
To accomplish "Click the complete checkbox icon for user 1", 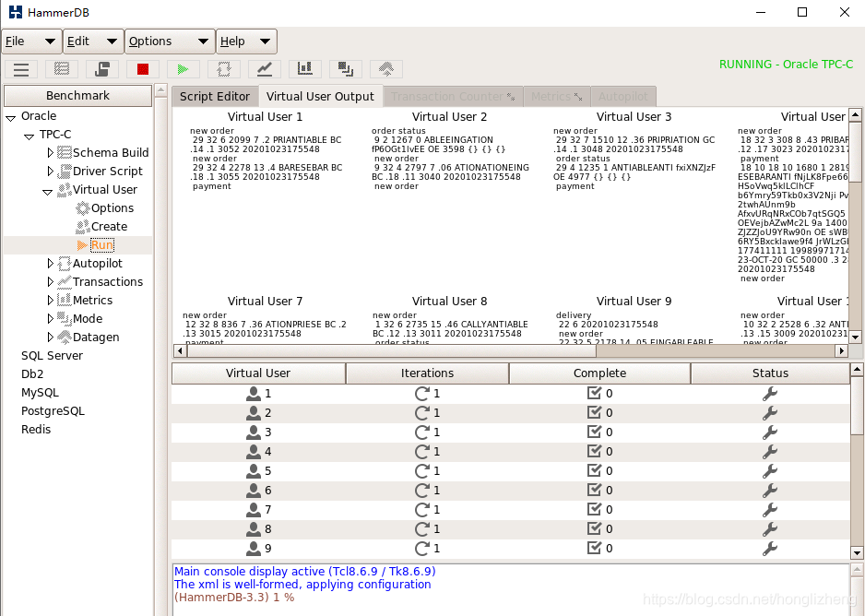I will (x=595, y=393).
